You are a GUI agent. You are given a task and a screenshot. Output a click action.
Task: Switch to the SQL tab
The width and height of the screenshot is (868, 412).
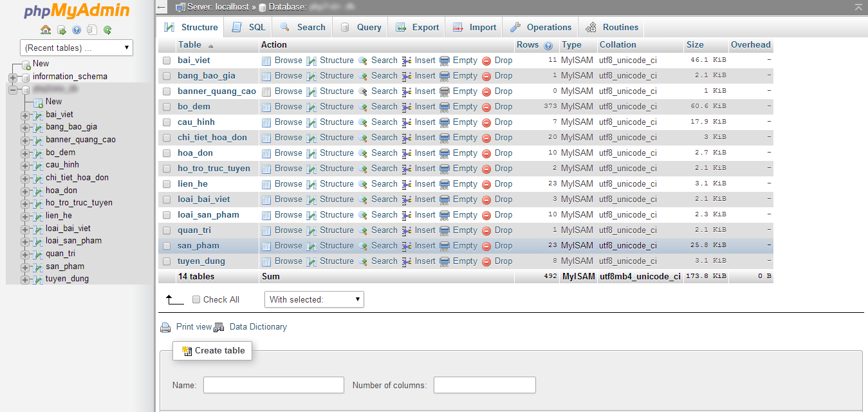(248, 27)
